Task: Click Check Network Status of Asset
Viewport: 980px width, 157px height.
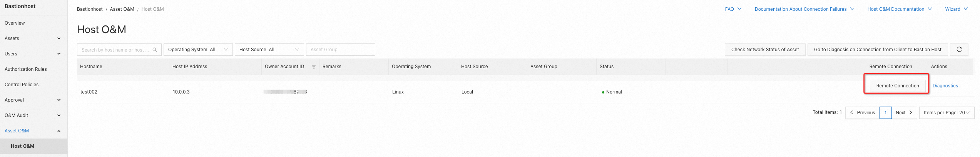Action: pyautogui.click(x=765, y=50)
